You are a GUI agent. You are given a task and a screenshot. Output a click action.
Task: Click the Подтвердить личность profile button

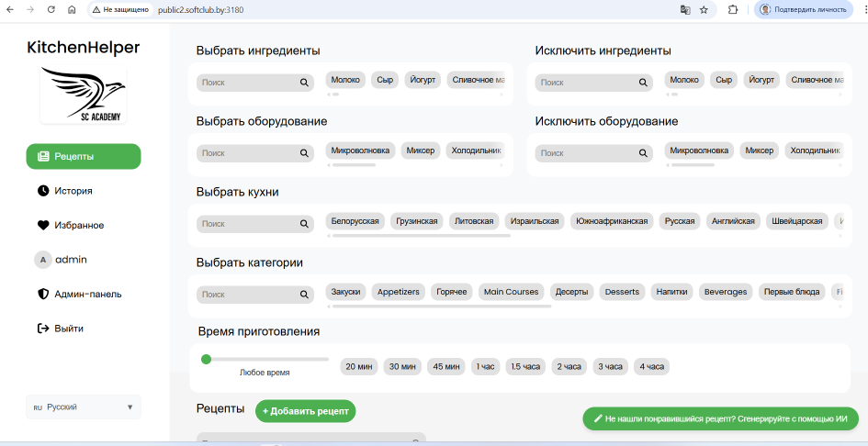(804, 9)
